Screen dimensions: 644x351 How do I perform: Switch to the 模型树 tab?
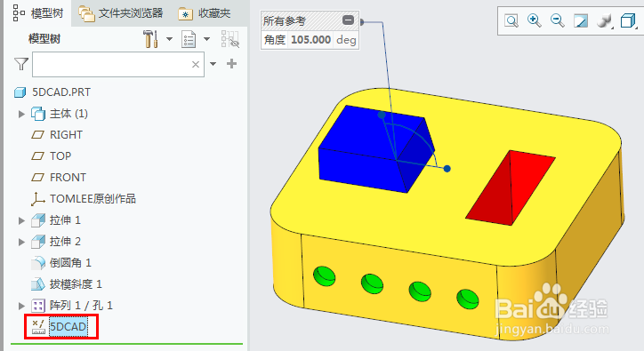tap(37, 13)
